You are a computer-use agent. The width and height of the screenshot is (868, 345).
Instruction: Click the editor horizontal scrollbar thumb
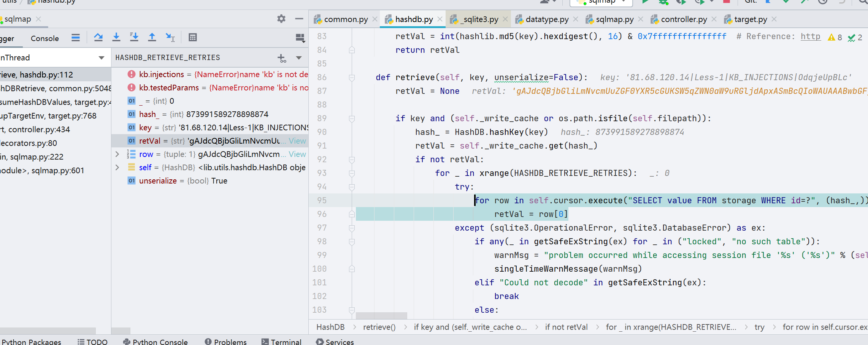pos(381,316)
